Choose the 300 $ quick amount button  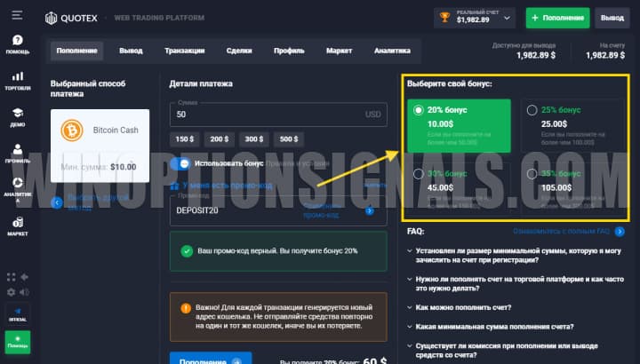coord(254,139)
